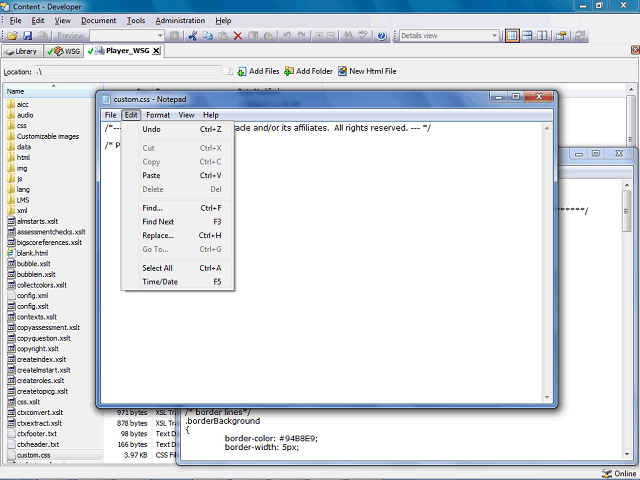Click the red close-pane icon at right edge

(635, 50)
